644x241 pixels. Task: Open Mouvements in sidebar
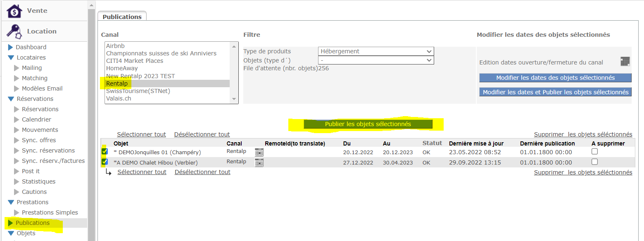(x=40, y=130)
